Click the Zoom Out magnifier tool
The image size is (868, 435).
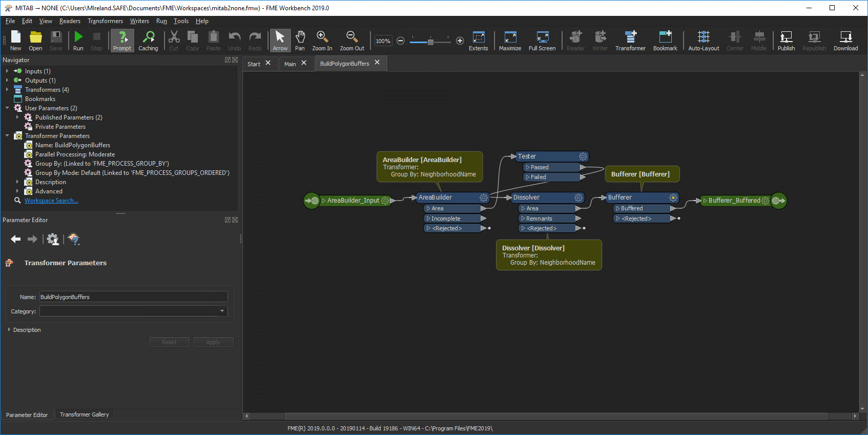pos(352,41)
